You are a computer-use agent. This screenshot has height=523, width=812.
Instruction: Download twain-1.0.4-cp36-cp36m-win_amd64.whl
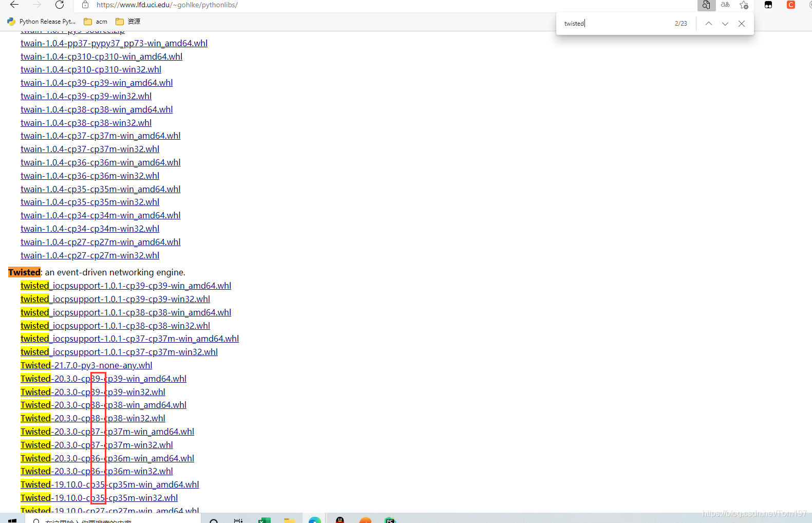101,162
